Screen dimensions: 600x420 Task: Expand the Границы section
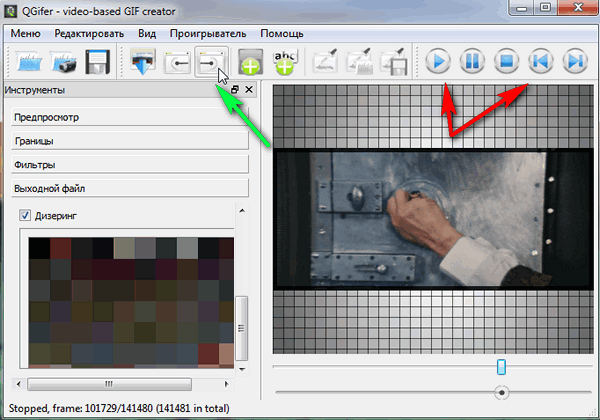tap(130, 141)
